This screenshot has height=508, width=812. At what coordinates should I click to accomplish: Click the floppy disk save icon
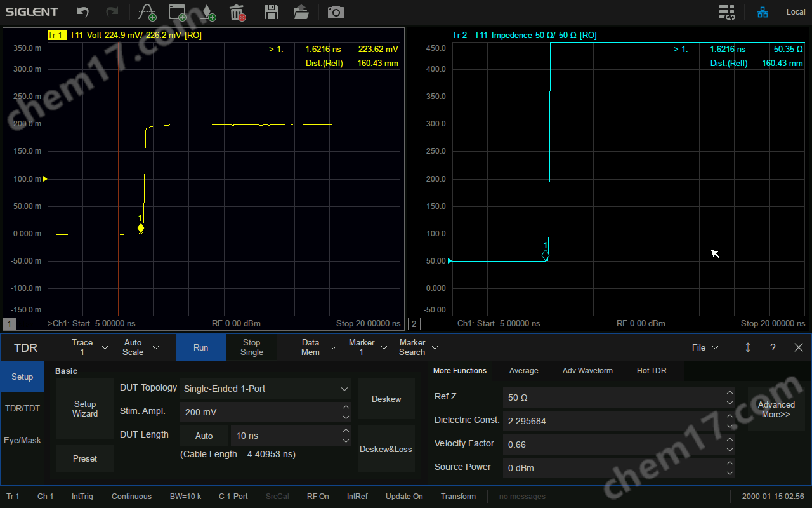coord(272,12)
